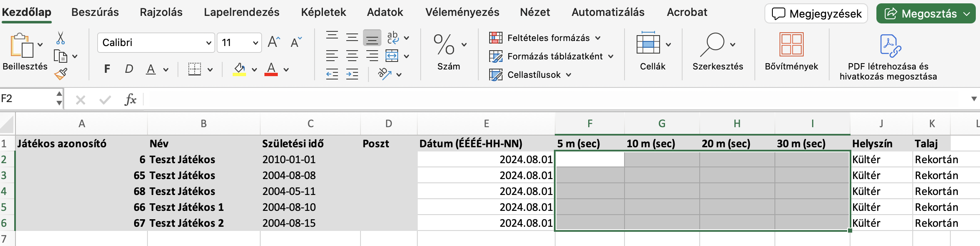Open the Bővítmények add-ins icon

pyautogui.click(x=791, y=51)
